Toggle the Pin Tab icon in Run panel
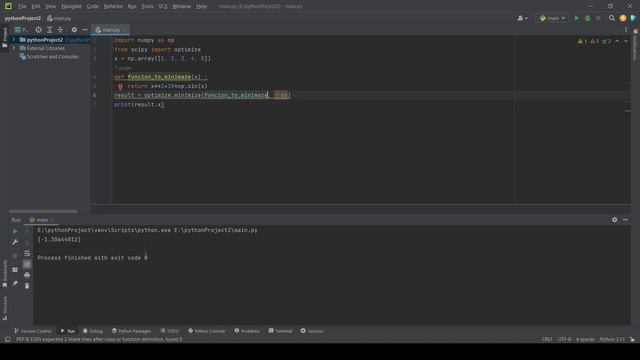Screen dimensions: 640x360 15,283
